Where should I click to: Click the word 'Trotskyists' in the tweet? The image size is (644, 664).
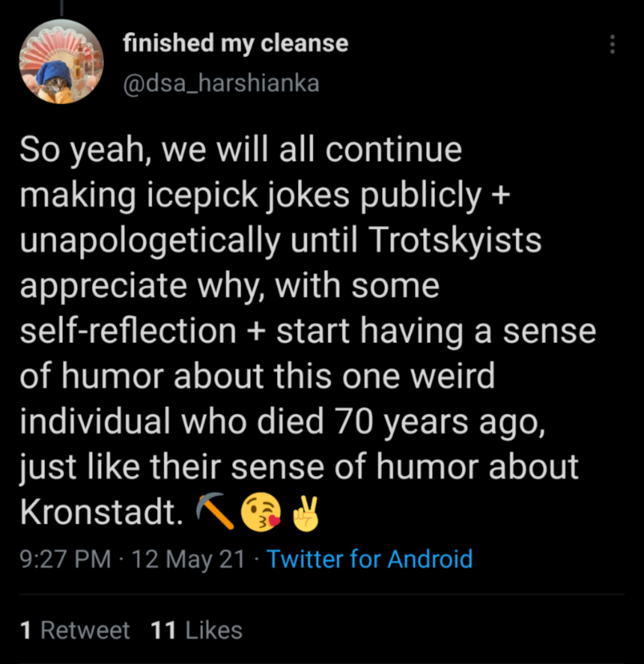coord(455,240)
